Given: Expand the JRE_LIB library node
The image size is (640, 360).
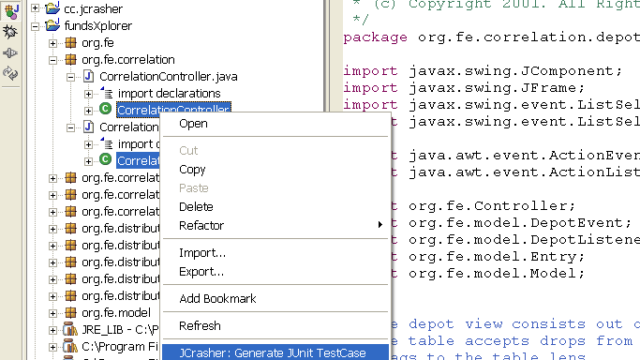Looking at the screenshot, I should point(53,330).
